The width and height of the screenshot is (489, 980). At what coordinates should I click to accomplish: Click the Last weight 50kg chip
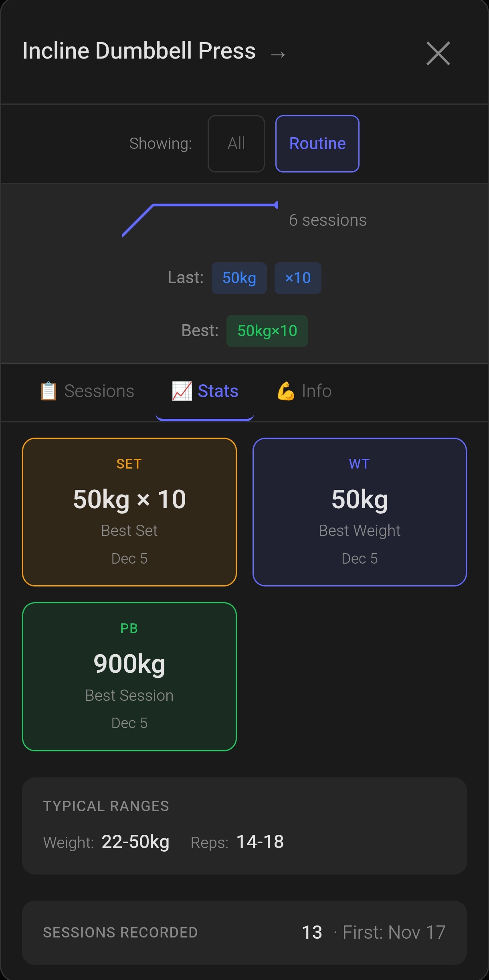[239, 278]
